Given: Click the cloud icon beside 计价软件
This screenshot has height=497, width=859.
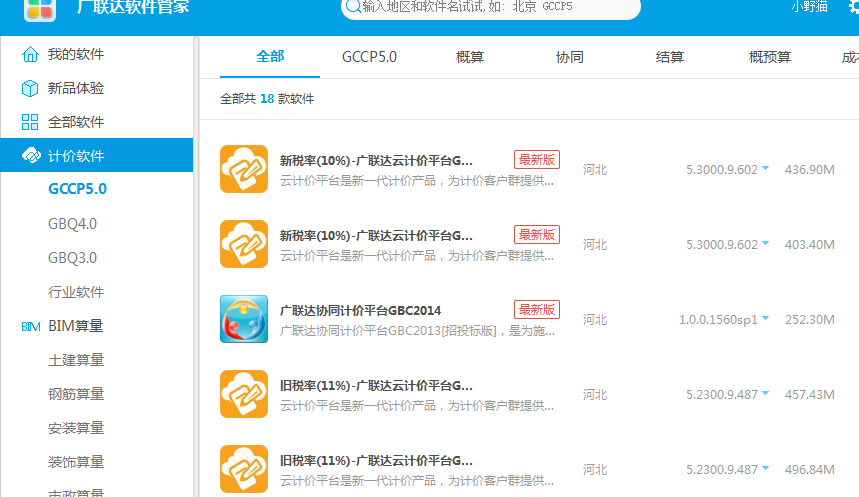Looking at the screenshot, I should pos(31,156).
